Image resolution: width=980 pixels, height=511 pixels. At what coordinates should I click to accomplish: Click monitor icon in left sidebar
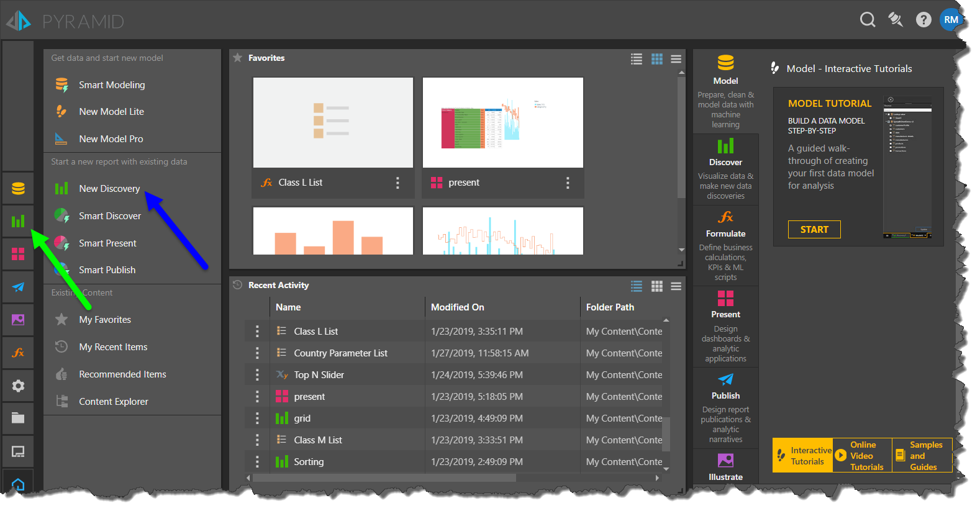pos(18,451)
